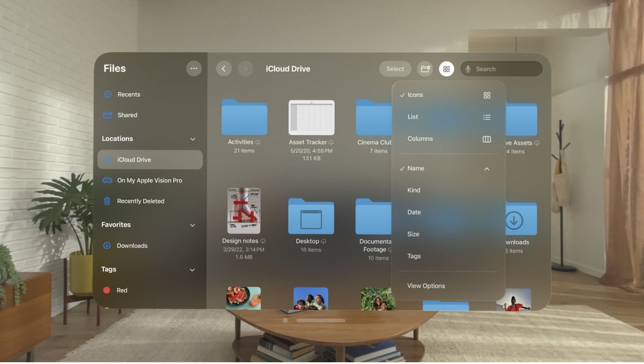Click the Select button
This screenshot has height=364, width=644.
[395, 68]
